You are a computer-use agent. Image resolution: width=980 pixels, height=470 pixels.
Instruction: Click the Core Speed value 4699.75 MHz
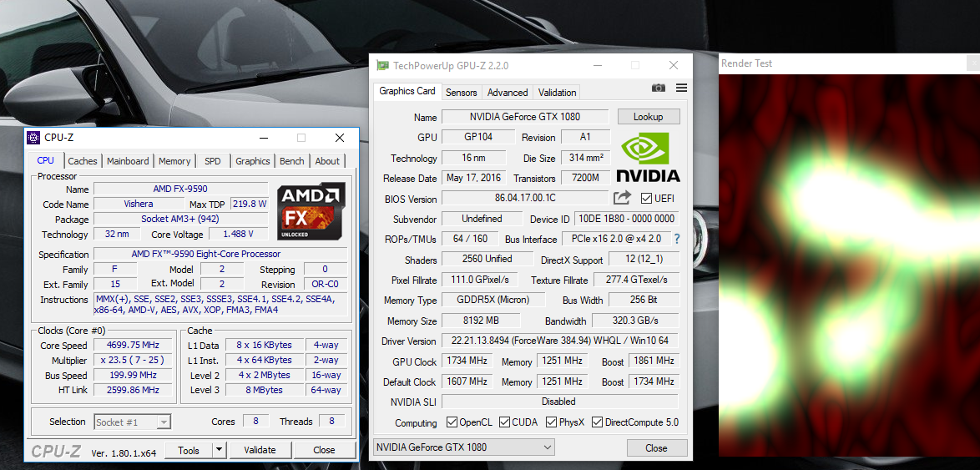134,345
